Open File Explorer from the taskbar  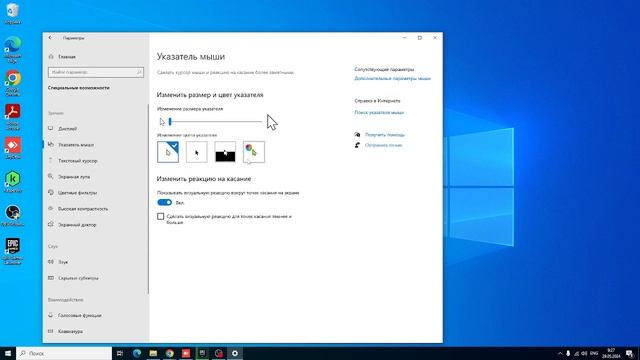click(x=153, y=353)
